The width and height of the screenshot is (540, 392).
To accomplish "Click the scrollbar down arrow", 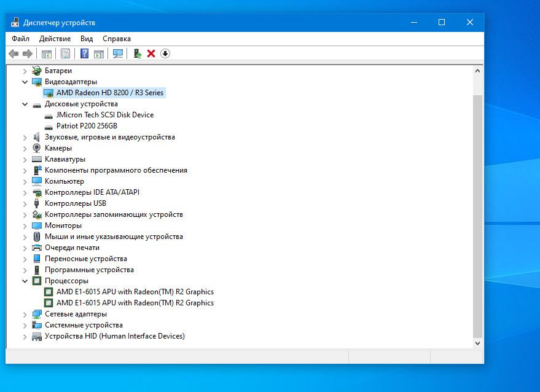I will [477, 343].
